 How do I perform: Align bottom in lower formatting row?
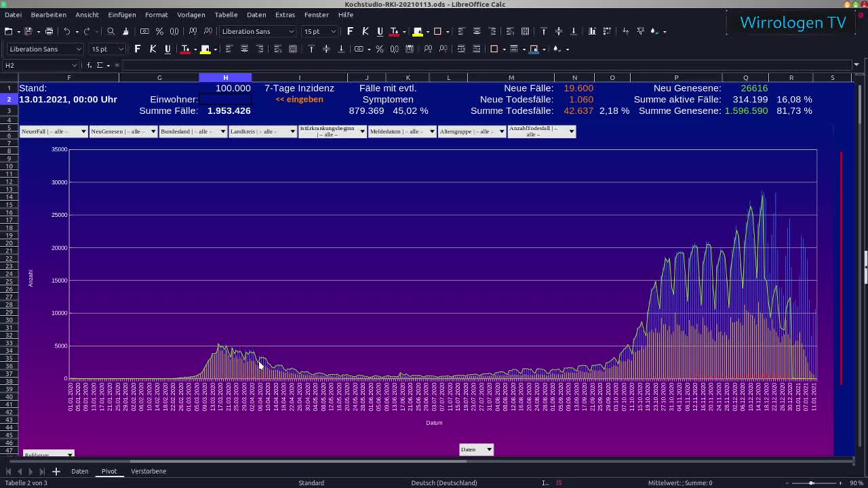341,49
